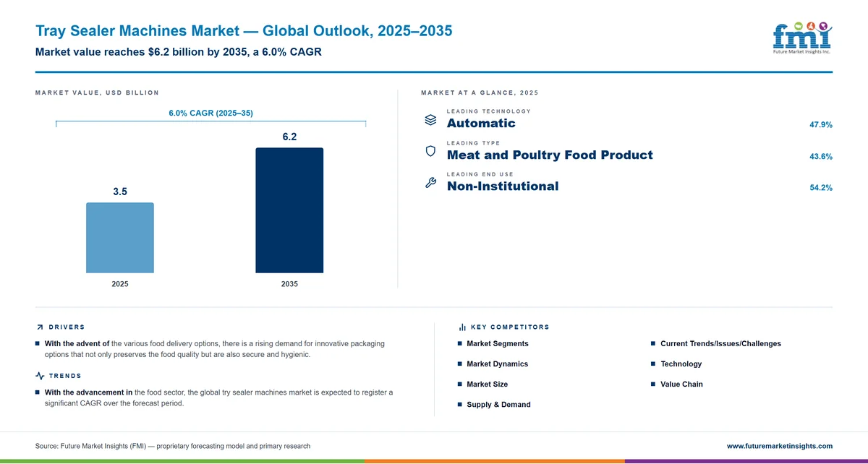Click the 'LEADING TYPE' small label

coord(473,143)
